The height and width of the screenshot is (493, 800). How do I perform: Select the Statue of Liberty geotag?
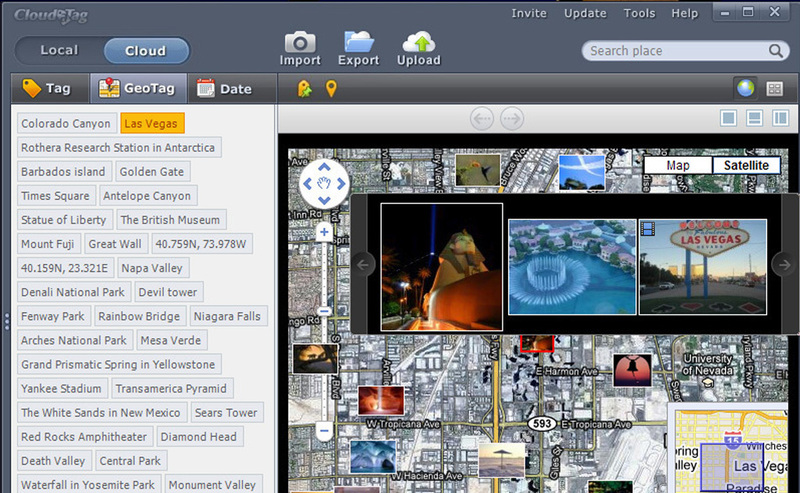[64, 219]
